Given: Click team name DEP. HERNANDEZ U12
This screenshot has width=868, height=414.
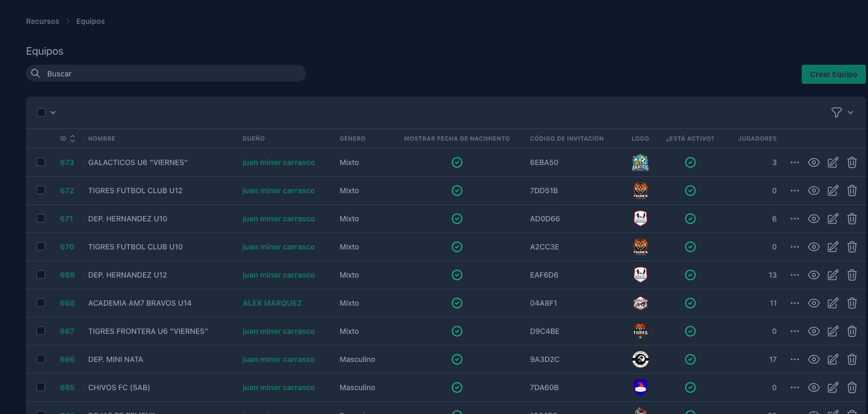Looking at the screenshot, I should (128, 275).
